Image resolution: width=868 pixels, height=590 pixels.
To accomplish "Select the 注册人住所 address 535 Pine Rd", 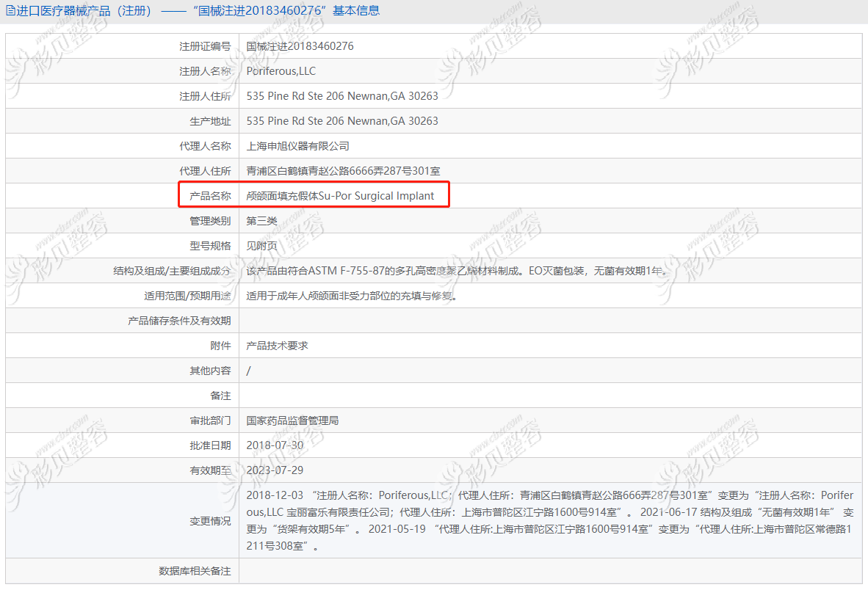I will pyautogui.click(x=342, y=96).
